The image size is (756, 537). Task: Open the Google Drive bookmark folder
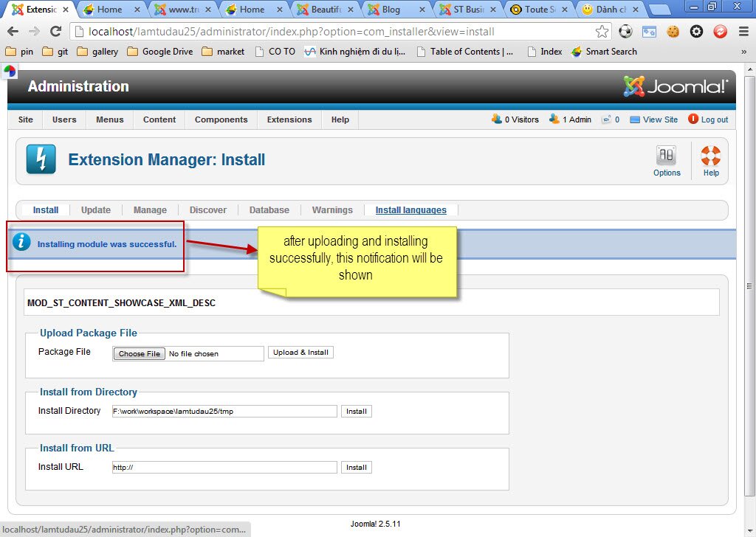point(160,52)
